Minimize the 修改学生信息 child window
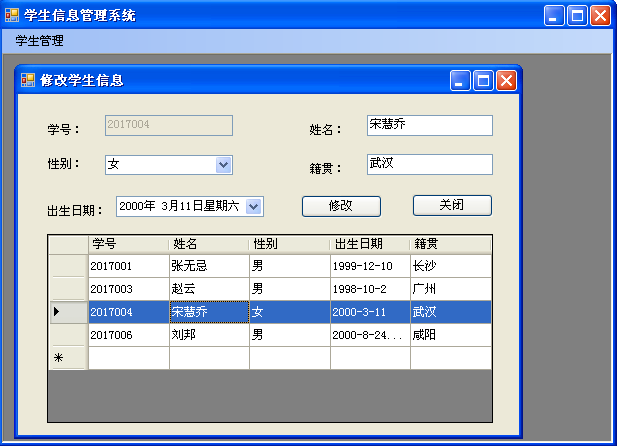 [x=460, y=80]
